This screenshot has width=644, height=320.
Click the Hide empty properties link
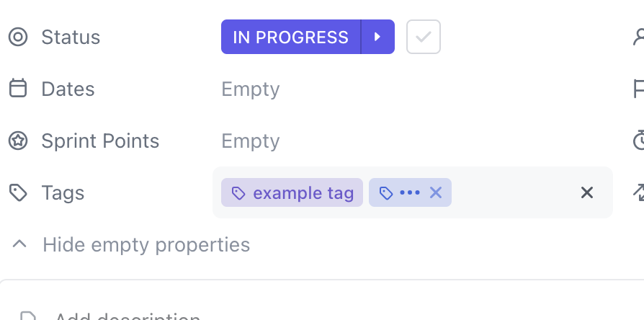146,244
